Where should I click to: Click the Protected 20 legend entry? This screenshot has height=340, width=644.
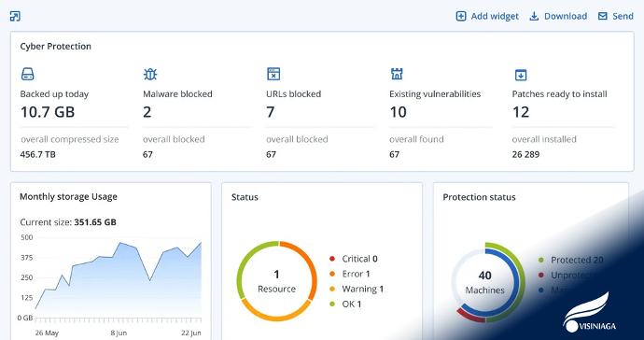570,260
